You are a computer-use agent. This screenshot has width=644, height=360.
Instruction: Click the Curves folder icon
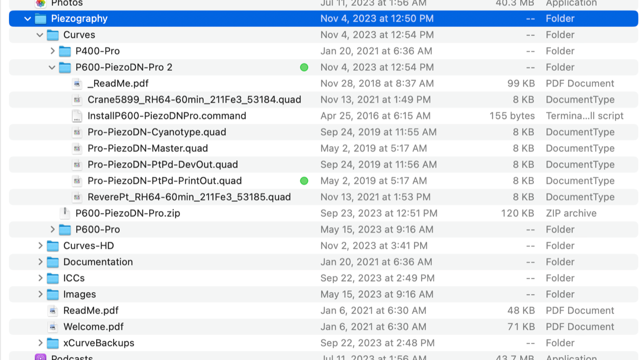[53, 35]
